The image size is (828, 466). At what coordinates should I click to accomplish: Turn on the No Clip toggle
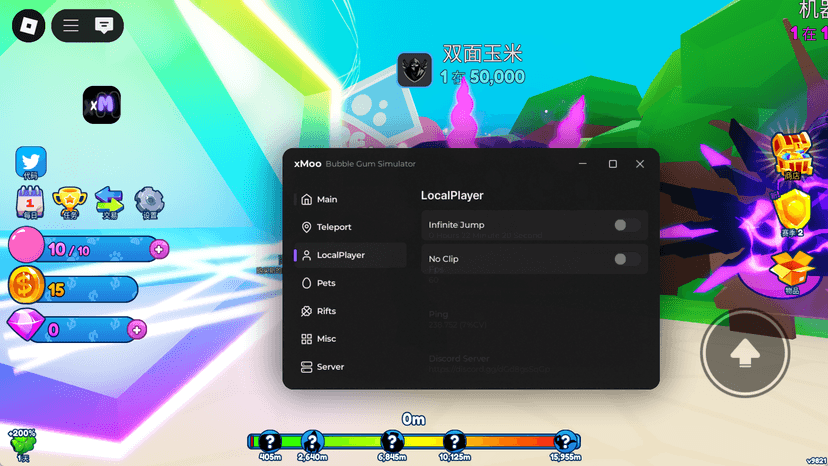[627, 259]
